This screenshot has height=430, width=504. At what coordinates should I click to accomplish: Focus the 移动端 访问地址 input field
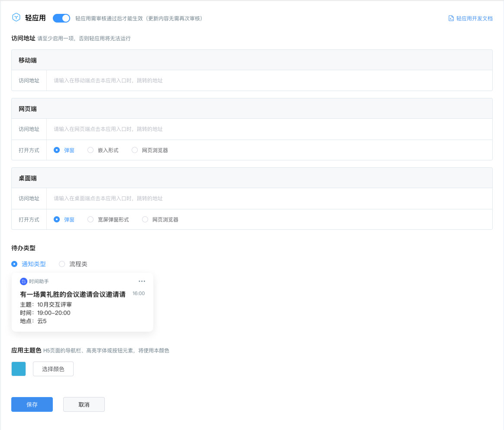coord(268,81)
